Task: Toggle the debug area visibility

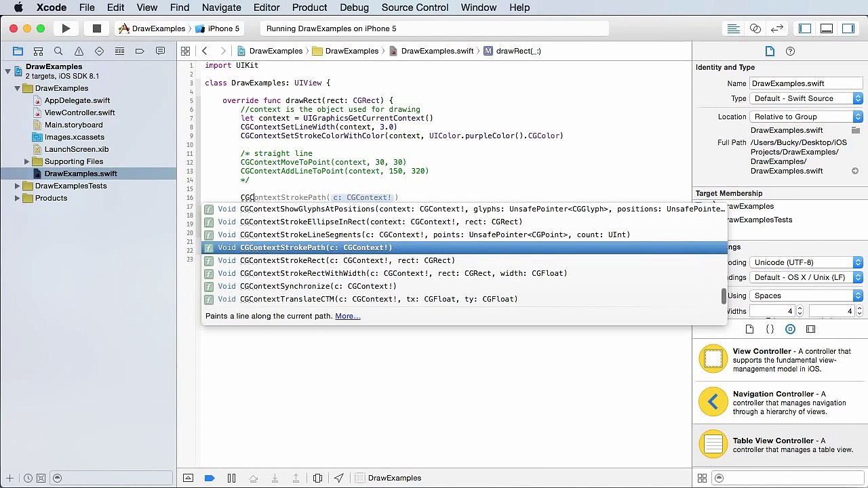Action: point(827,28)
